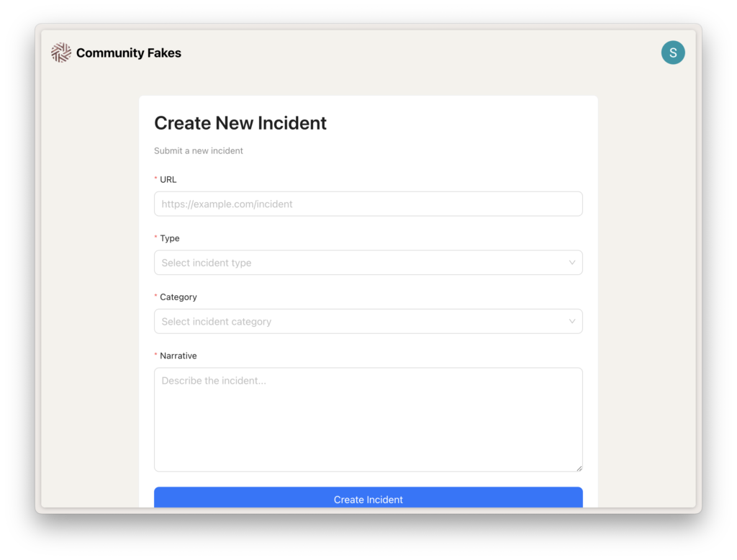Click the red asterisk beside Narrative

coord(155,356)
